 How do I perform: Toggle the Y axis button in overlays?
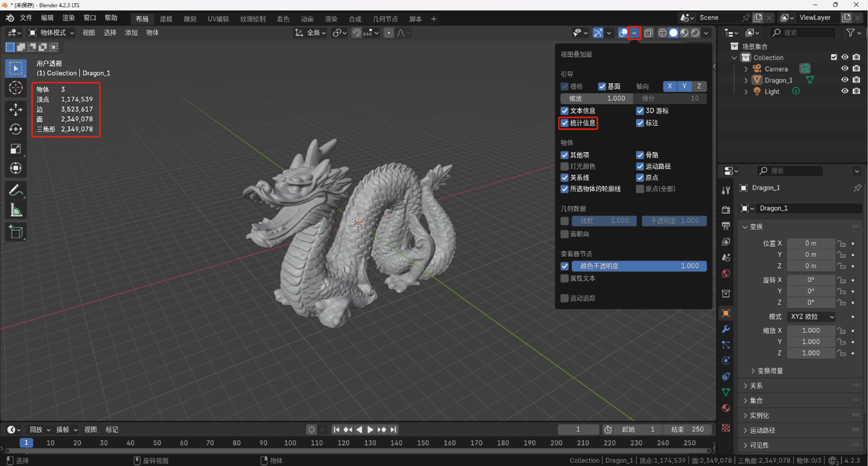[684, 86]
